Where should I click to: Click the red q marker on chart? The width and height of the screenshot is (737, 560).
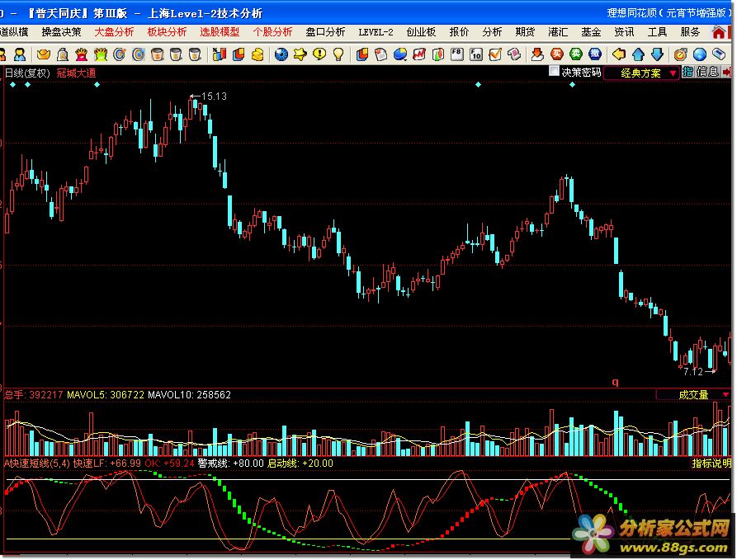pyautogui.click(x=615, y=383)
